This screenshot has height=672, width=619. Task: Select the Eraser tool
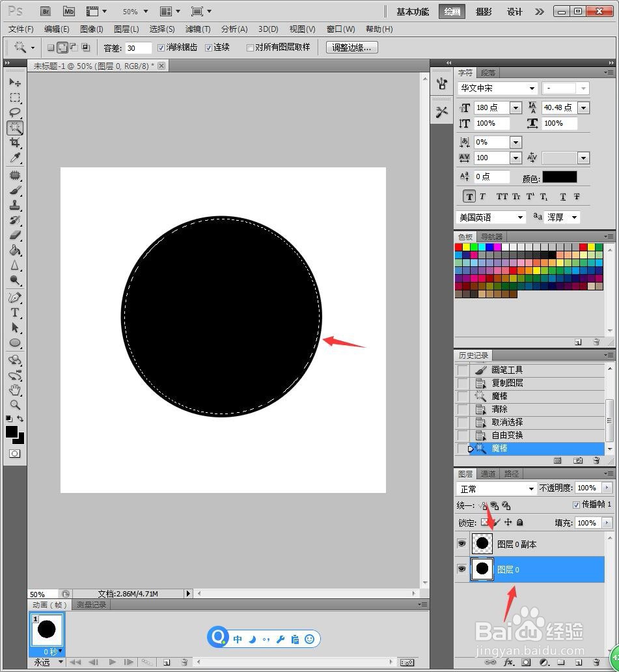pos(14,235)
